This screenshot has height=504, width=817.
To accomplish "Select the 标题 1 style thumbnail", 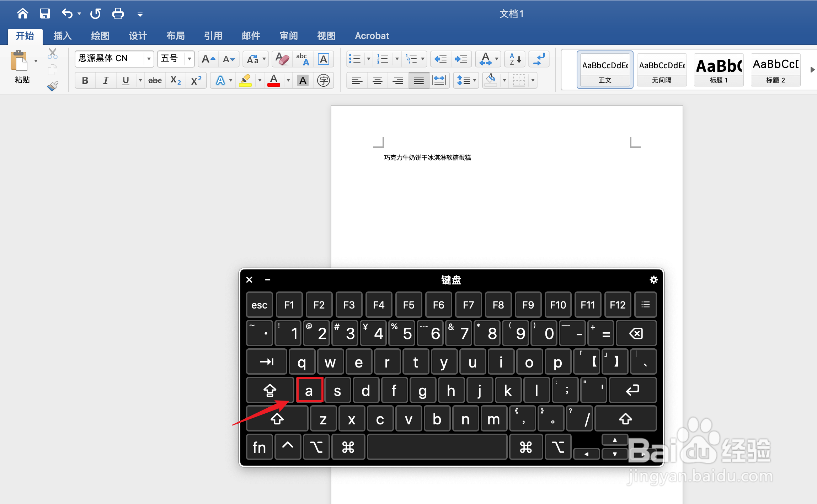I will tap(719, 70).
